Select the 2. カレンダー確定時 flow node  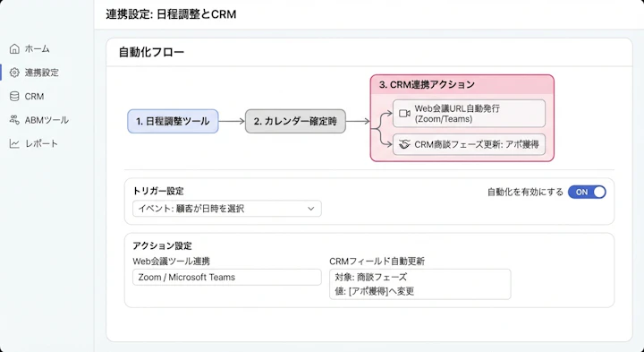tap(295, 121)
